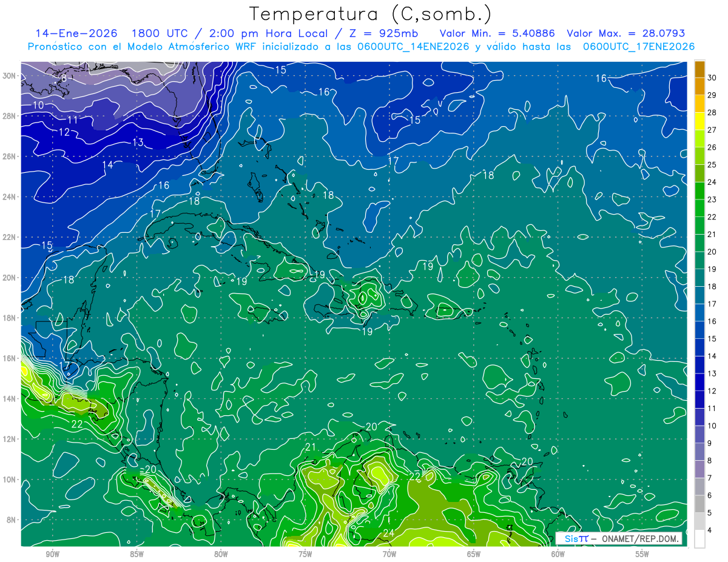Click legend scale label '27'

(712, 130)
